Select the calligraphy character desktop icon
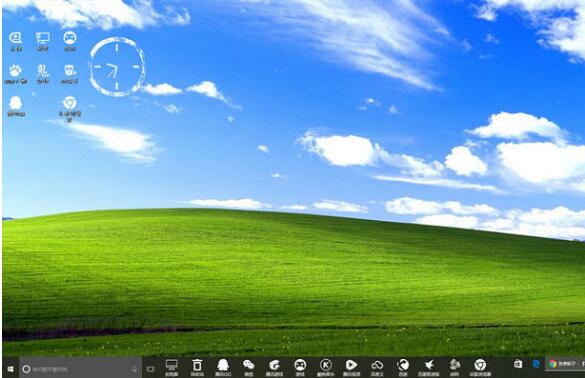585x378 pixels. point(43,74)
